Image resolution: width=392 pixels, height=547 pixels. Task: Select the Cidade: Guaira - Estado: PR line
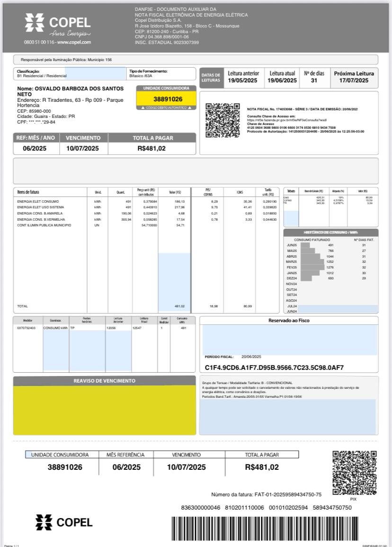pyautogui.click(x=46, y=117)
